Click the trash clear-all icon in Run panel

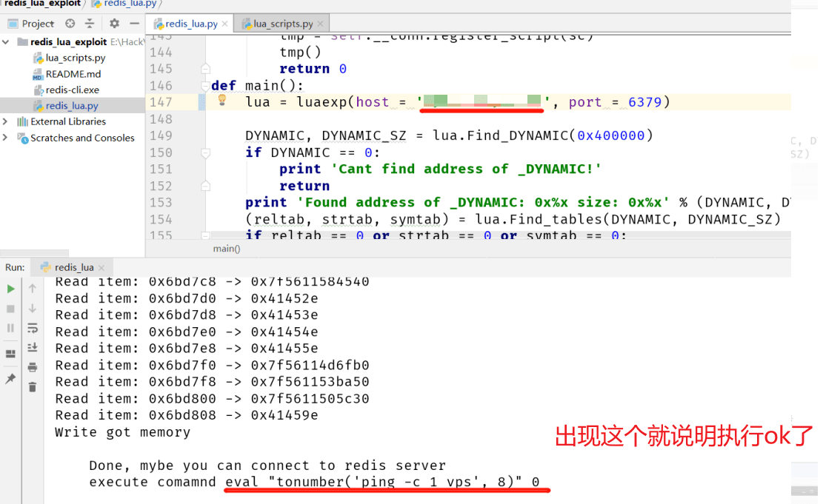click(x=33, y=387)
